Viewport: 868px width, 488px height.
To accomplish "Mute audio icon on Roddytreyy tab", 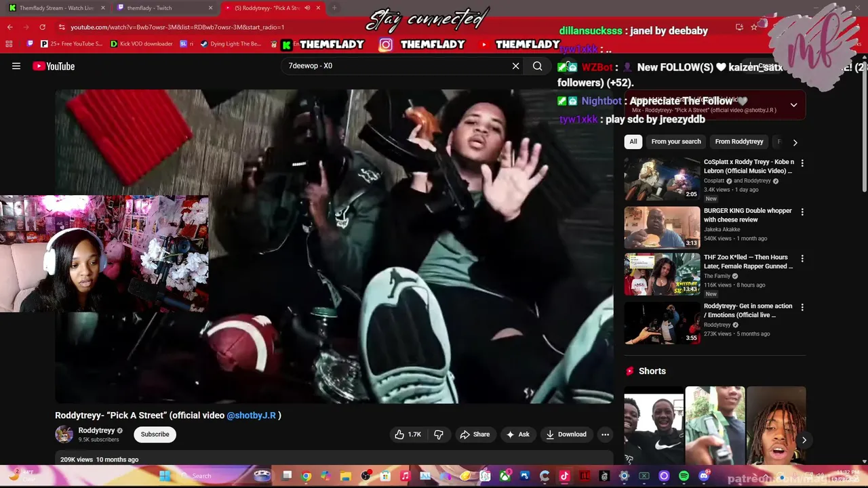I will tap(307, 8).
